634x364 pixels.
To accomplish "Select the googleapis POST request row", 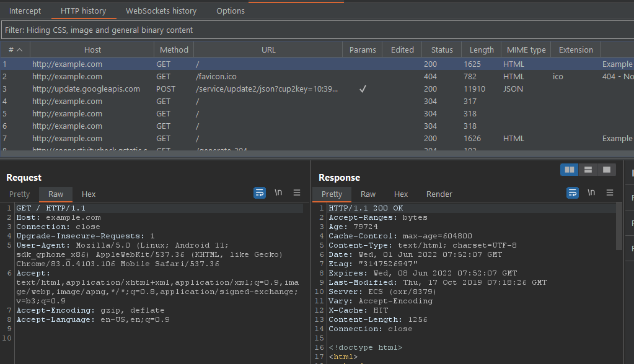I will (x=186, y=89).
